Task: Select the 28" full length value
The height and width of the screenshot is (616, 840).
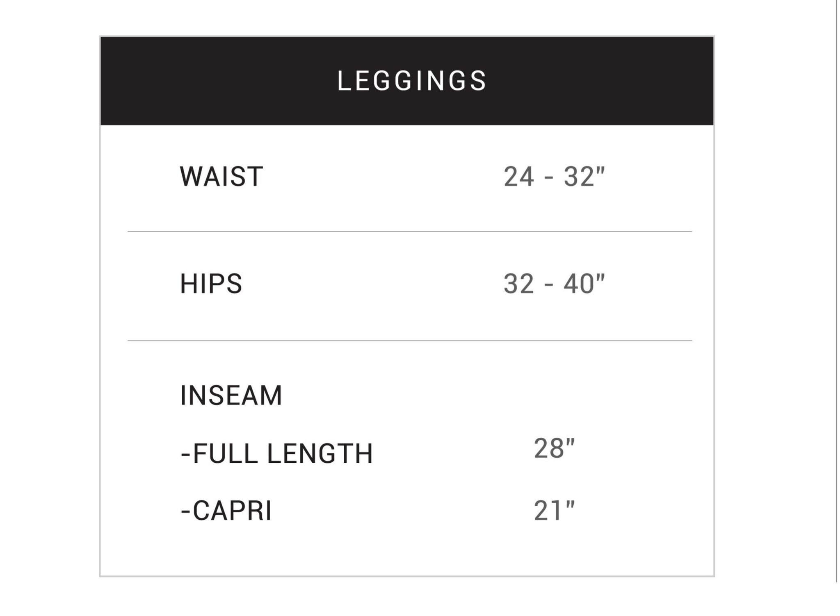Action: [554, 448]
